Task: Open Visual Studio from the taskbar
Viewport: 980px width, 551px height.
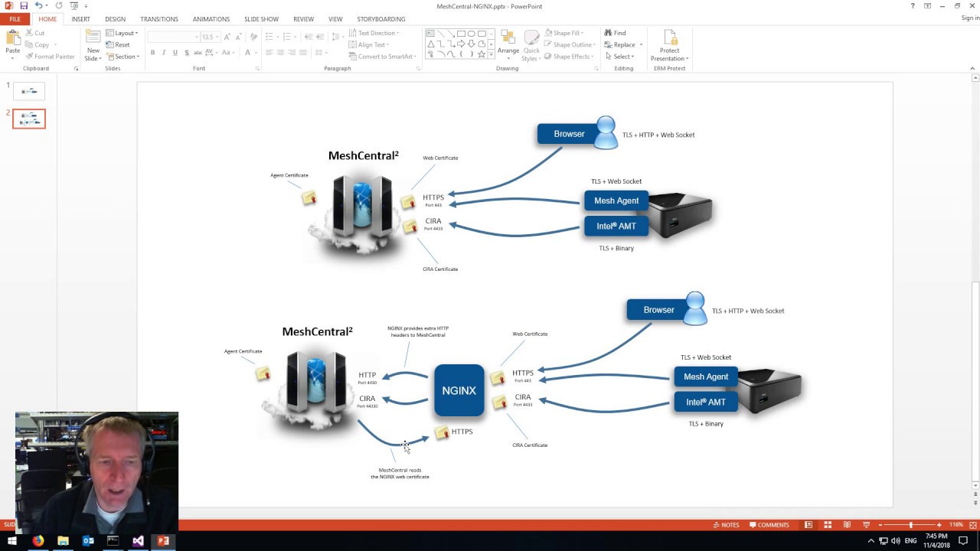Action: (x=138, y=541)
